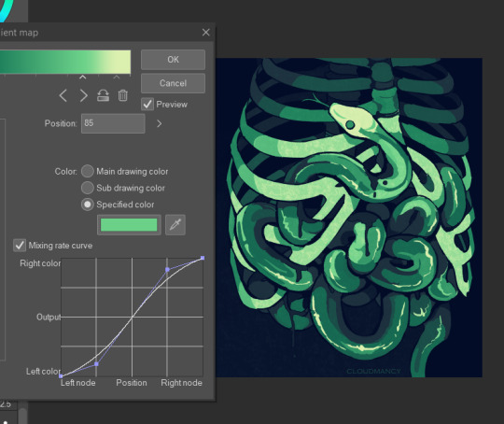This screenshot has width=504, height=424.
Task: Click the Cancel button
Action: pos(173,83)
